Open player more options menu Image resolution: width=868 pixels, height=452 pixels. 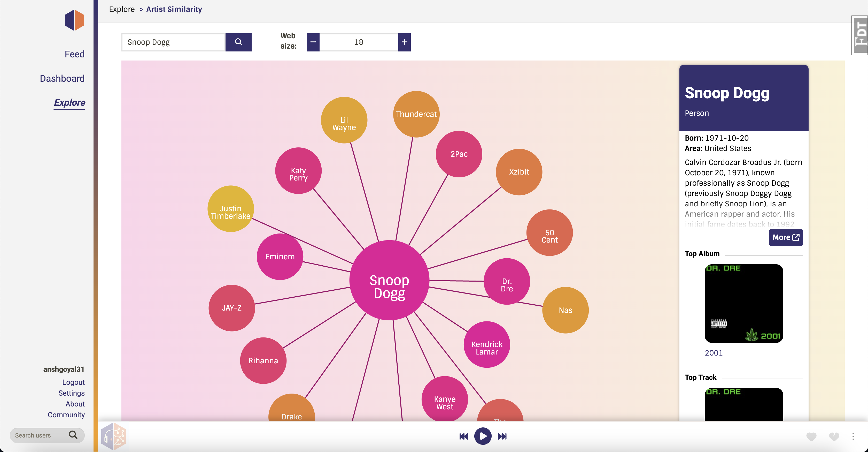pos(853,436)
